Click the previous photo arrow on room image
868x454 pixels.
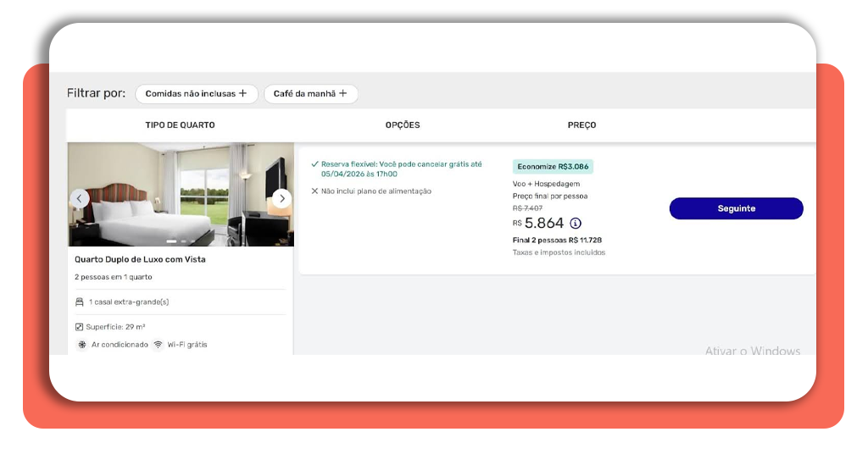coord(80,198)
